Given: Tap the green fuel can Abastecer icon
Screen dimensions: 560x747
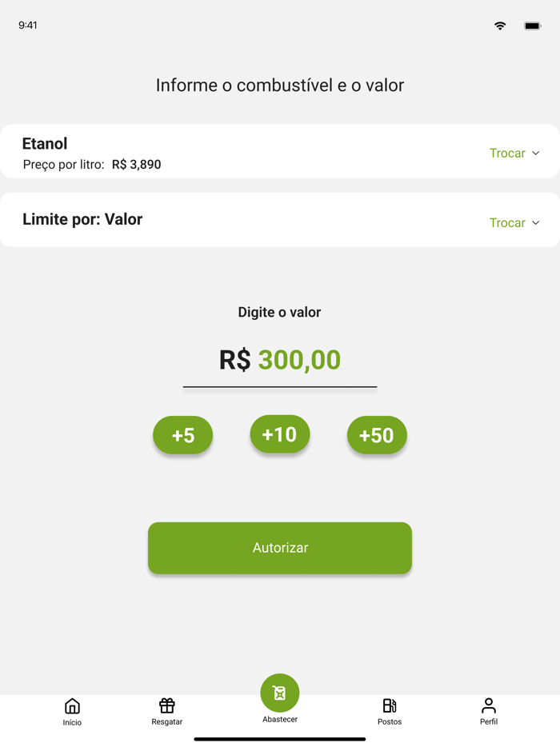Looking at the screenshot, I should click(x=280, y=693).
